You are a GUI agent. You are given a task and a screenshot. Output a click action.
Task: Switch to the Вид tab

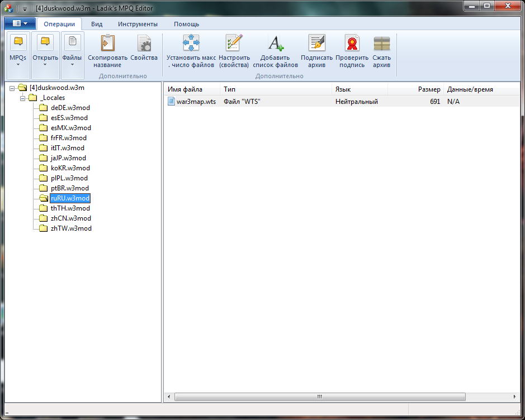click(x=97, y=24)
